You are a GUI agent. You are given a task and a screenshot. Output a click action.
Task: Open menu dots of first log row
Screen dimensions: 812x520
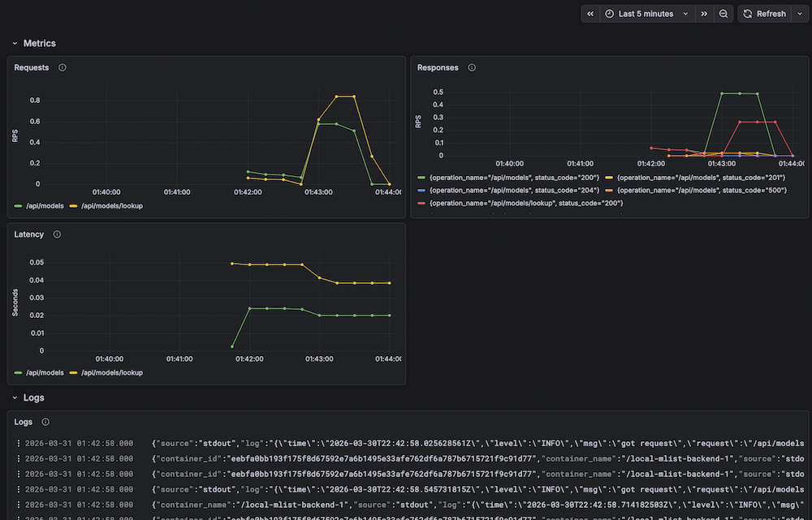[x=19, y=444]
